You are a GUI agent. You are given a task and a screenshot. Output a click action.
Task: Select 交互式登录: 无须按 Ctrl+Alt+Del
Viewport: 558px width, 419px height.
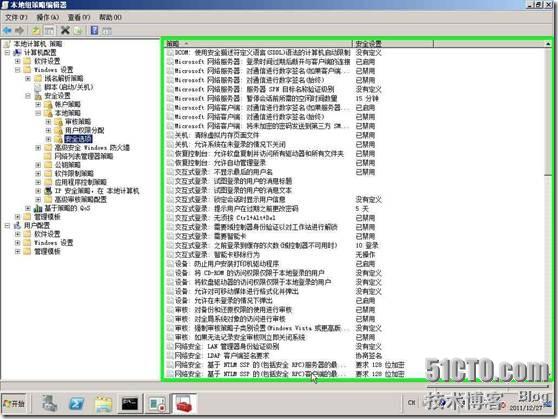(221, 218)
